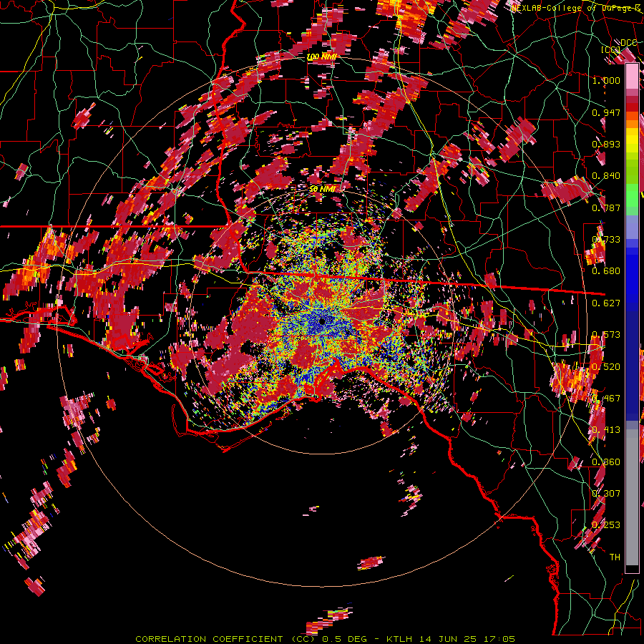
Task: Click the DCC label above the color scale
Action: pyautogui.click(x=628, y=42)
